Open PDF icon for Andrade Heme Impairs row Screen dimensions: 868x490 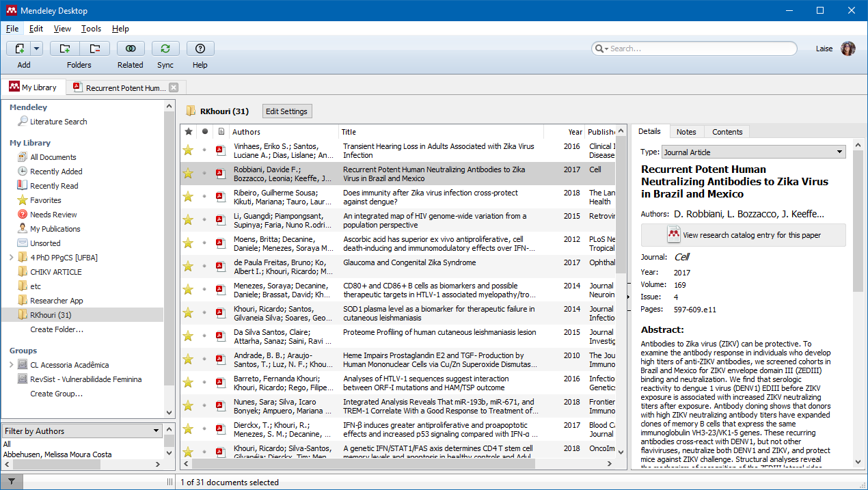pos(221,359)
